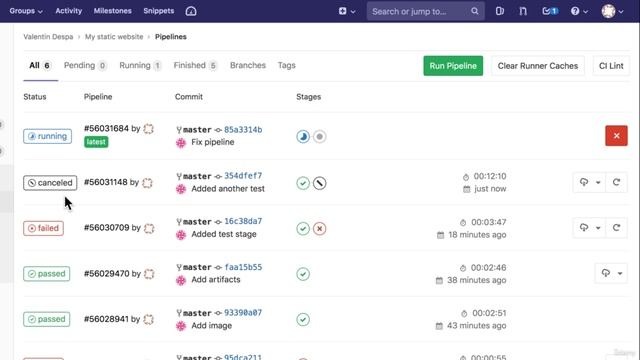Click user avatar beside pipeline #56031684
Image resolution: width=640 pixels, height=360 pixels.
click(149, 129)
